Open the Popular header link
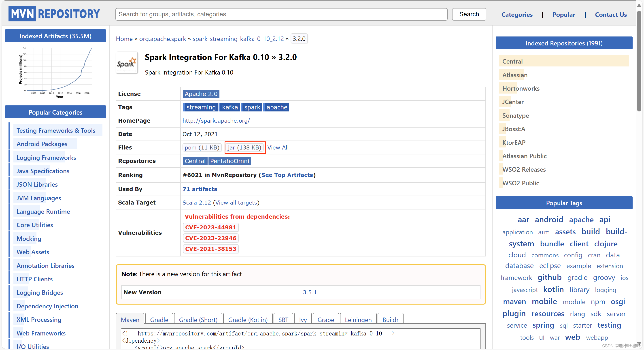The height and width of the screenshot is (350, 644). pos(563,15)
